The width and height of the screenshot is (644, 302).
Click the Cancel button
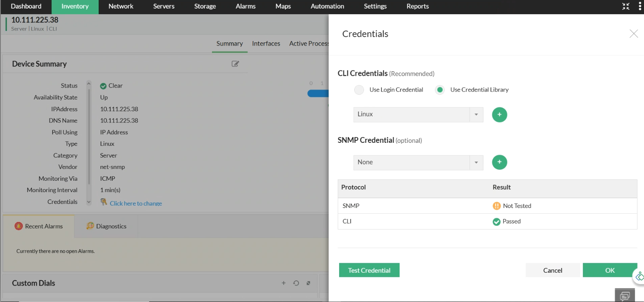click(553, 270)
